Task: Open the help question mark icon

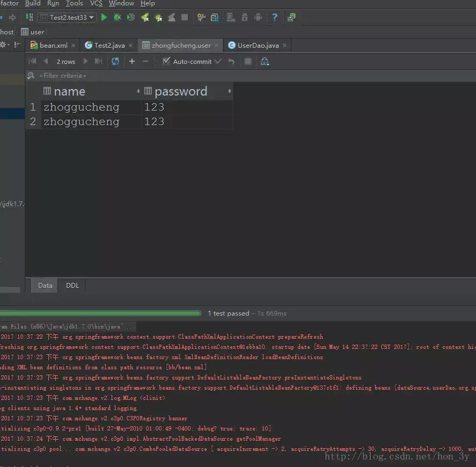Action: [274, 18]
